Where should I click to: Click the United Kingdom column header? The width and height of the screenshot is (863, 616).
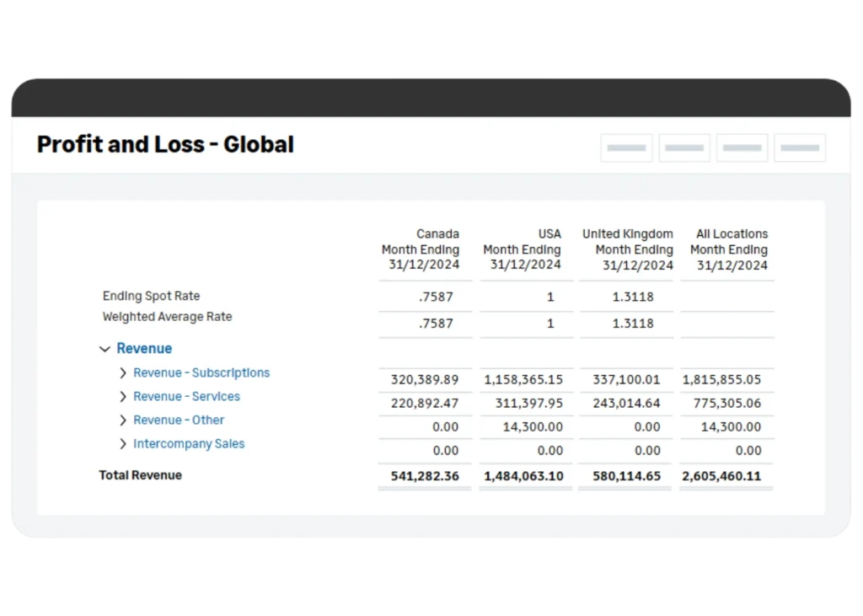point(628,249)
